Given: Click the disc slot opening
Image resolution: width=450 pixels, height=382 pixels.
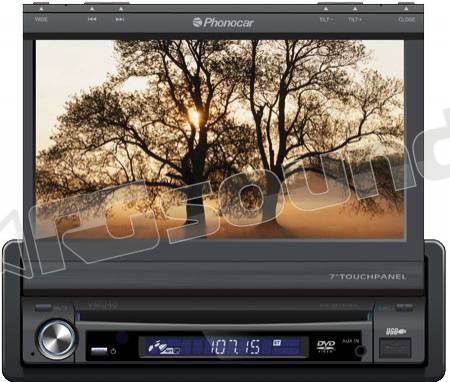Looking at the screenshot, I should click(x=223, y=316).
